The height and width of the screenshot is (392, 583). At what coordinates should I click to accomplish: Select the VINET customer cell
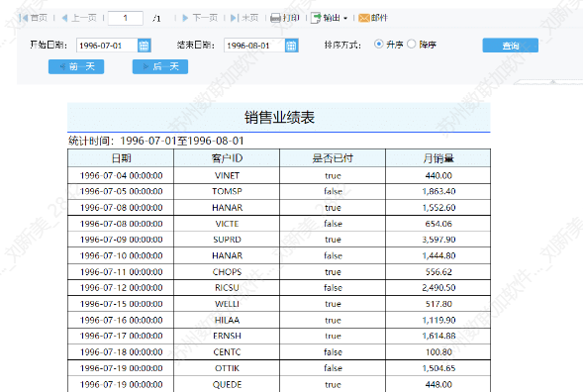227,175
